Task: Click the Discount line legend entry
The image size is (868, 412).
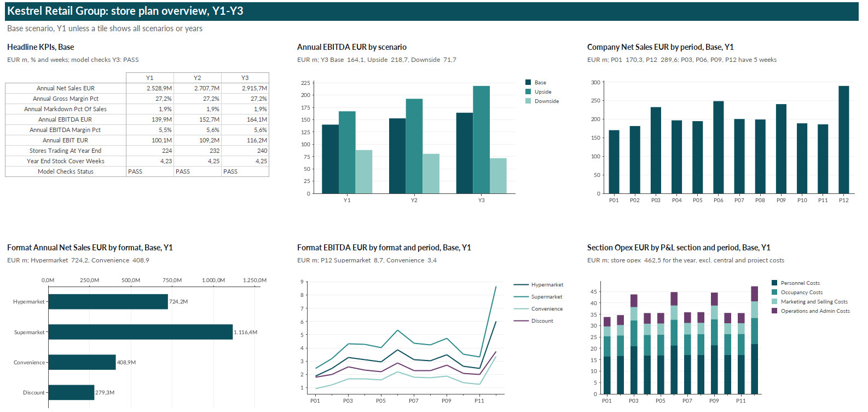Action: point(534,321)
